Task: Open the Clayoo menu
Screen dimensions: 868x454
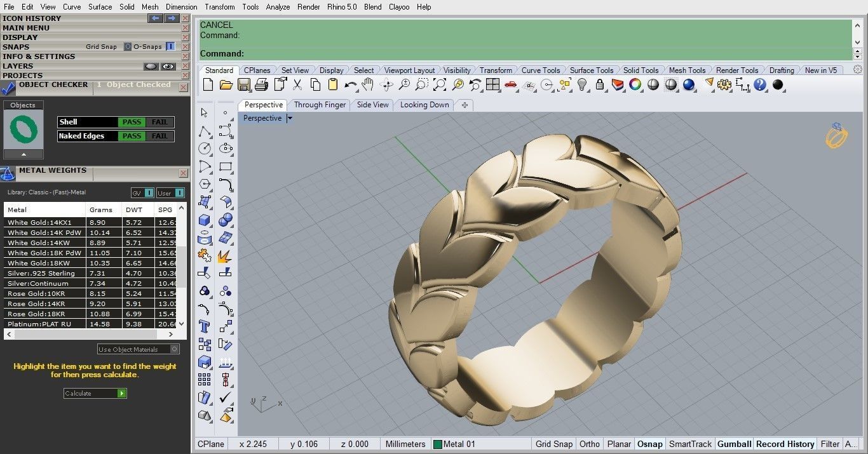Action: click(x=399, y=7)
